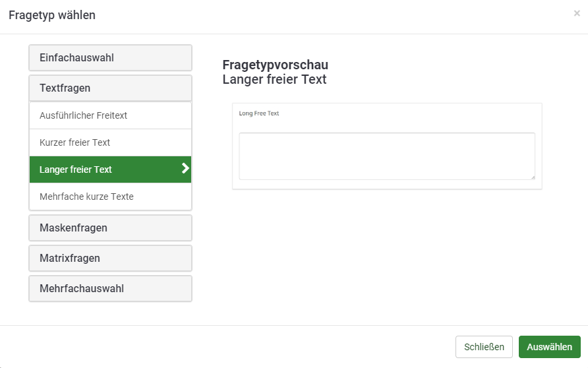The image size is (588, 368).
Task: Click inside the preview text area
Action: pos(386,156)
